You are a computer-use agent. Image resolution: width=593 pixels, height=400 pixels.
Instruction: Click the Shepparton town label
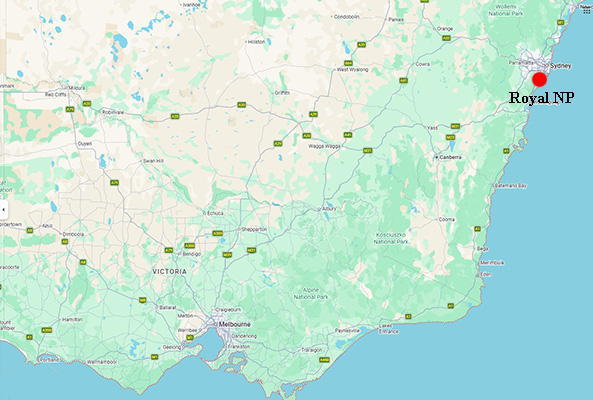click(x=254, y=229)
